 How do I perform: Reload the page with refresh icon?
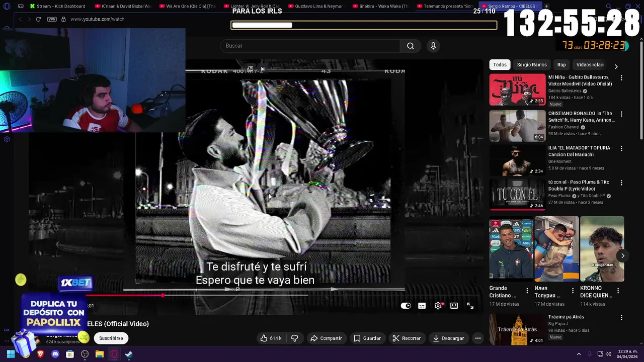pos(38,19)
